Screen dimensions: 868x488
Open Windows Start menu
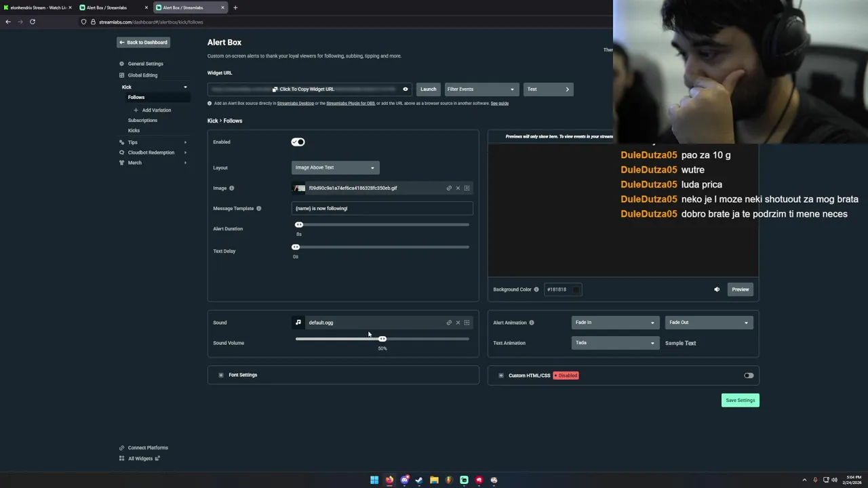point(374,480)
